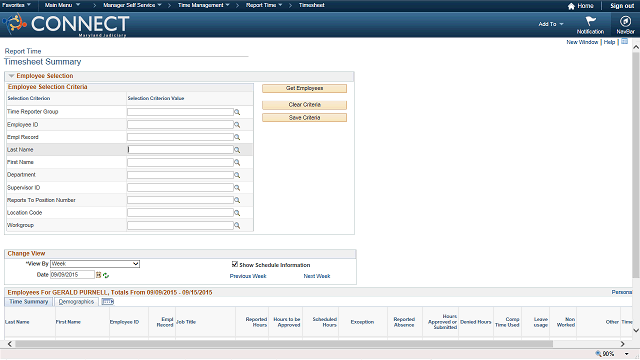Click the scroll left arrow
640x360 pixels.
coord(10,344)
